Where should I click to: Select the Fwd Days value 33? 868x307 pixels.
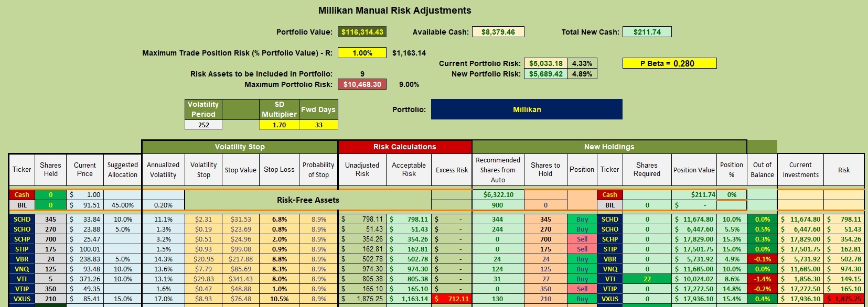318,125
